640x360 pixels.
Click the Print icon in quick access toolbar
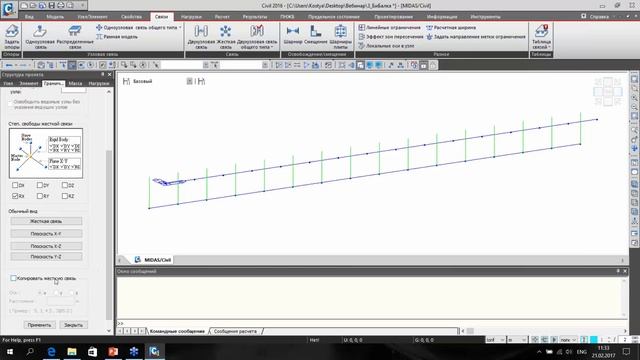click(x=61, y=5)
